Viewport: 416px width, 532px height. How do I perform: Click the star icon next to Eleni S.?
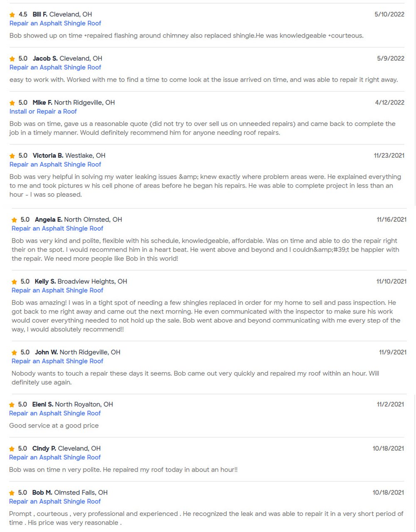point(12,405)
